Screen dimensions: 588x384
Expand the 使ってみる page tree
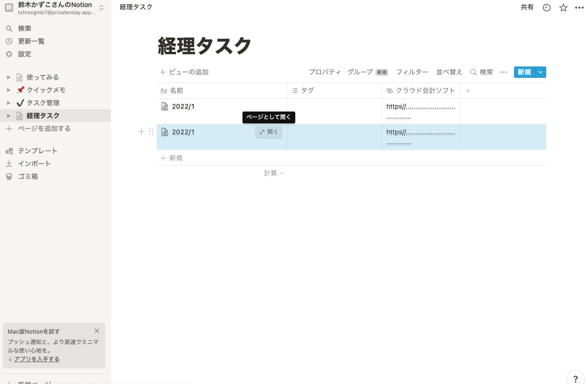pos(9,77)
